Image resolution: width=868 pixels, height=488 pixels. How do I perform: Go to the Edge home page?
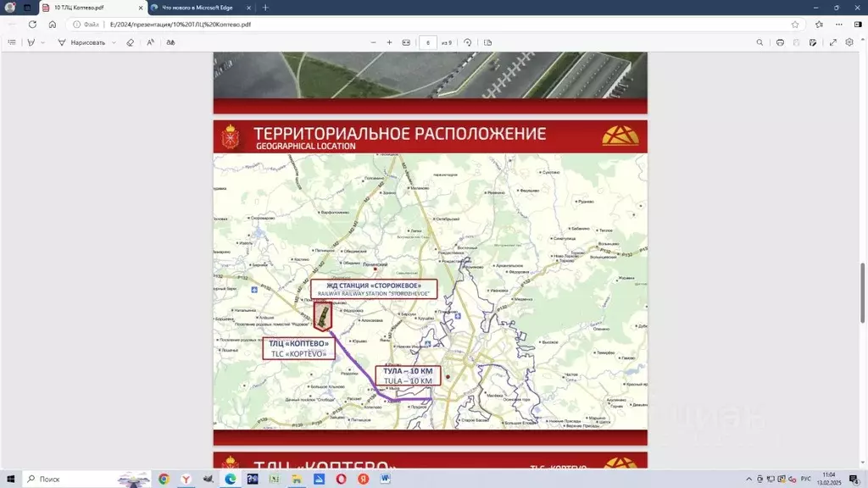[52, 25]
